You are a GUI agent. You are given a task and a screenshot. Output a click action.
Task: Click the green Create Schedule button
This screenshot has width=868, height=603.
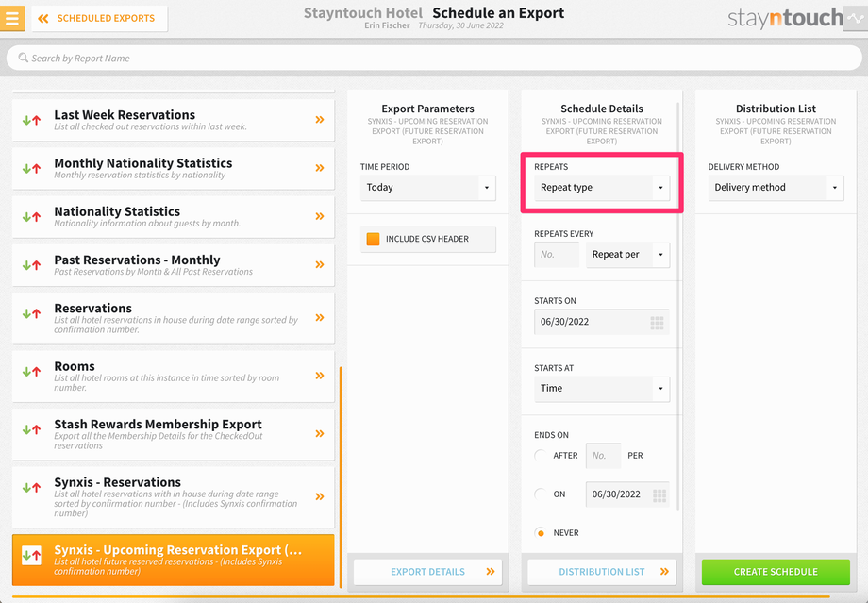click(776, 572)
